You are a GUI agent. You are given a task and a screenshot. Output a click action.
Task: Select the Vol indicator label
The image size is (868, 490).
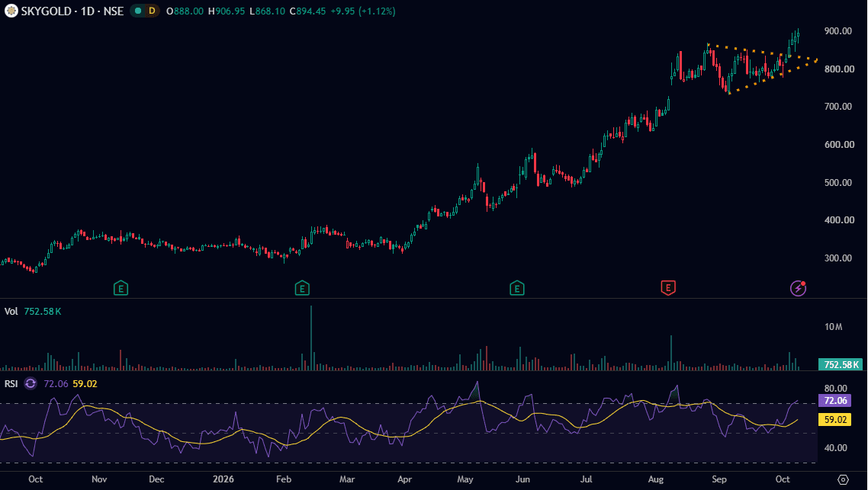coord(11,312)
